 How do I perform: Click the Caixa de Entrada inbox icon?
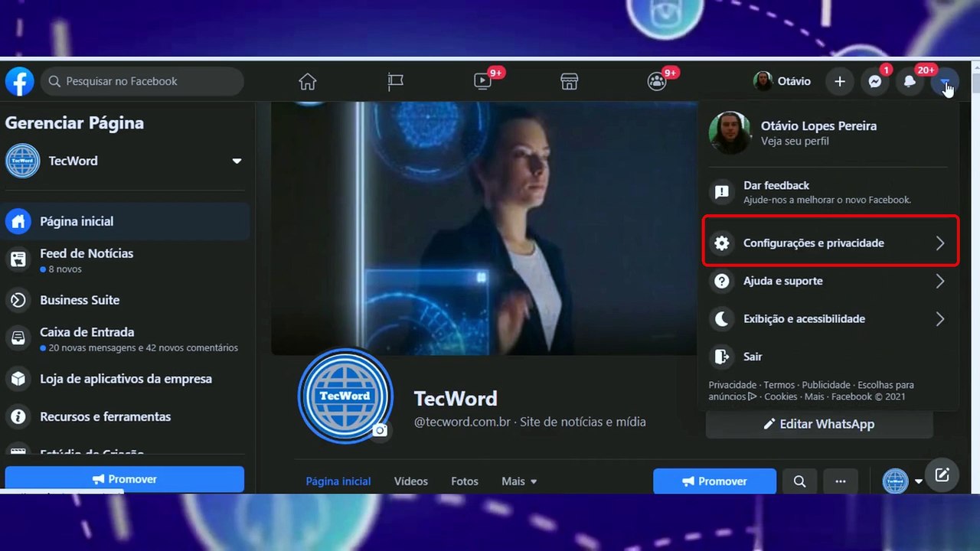tap(18, 338)
